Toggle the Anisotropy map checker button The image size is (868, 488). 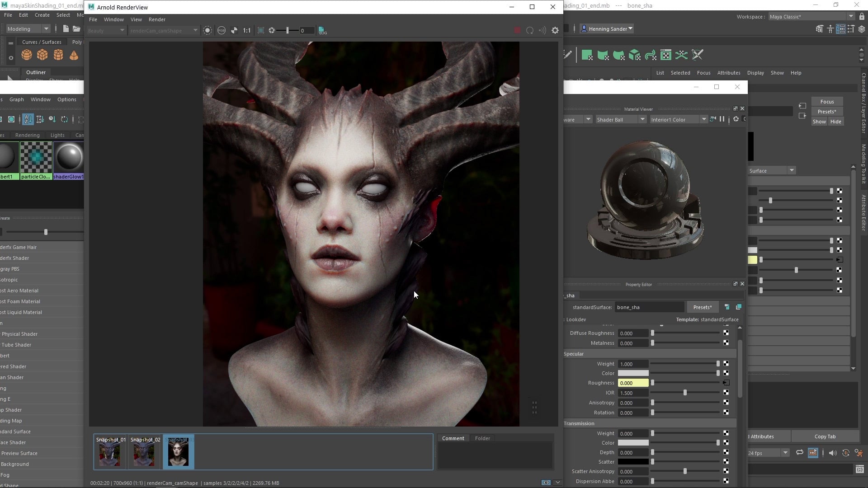(x=726, y=403)
